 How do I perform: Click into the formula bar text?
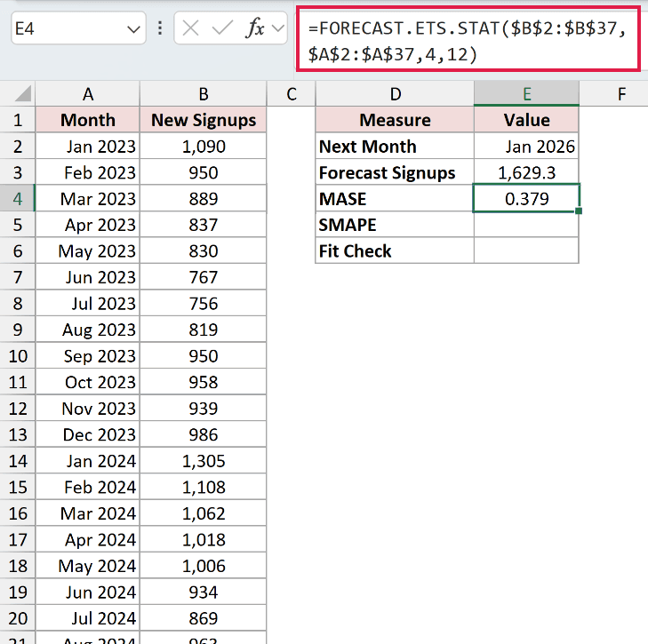point(468,41)
